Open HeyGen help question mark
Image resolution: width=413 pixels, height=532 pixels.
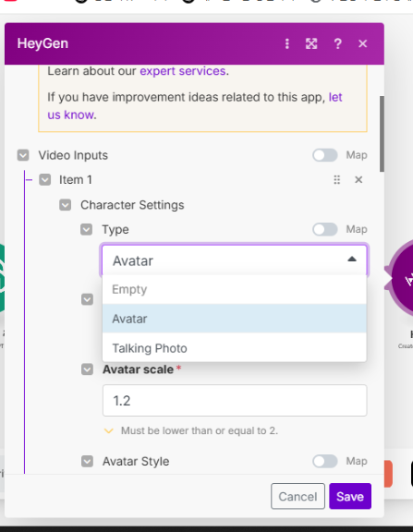click(x=337, y=43)
